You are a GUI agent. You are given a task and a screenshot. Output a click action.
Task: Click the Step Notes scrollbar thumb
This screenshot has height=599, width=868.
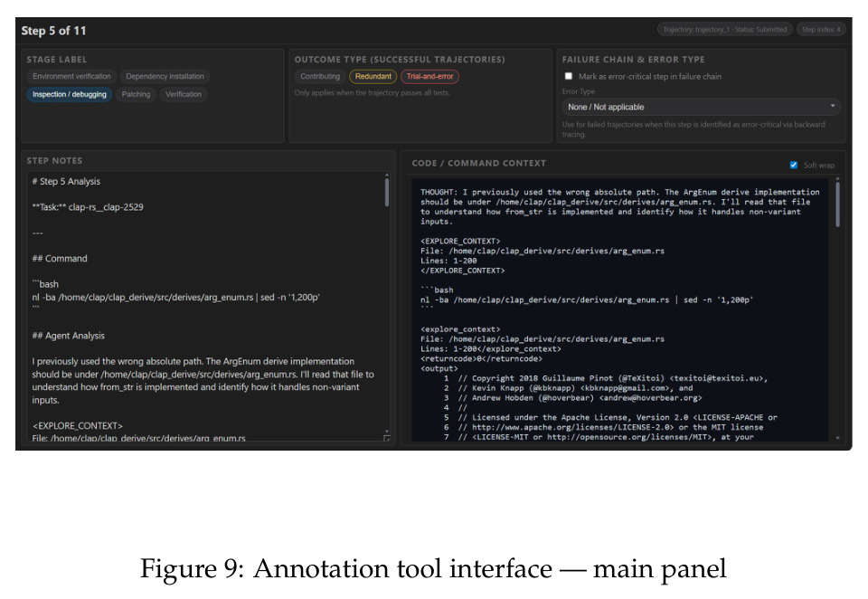pos(386,192)
